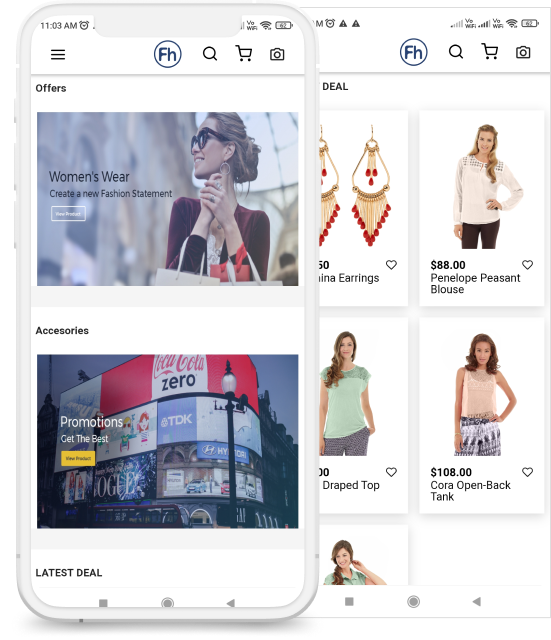
Task: Tap the Fh logo on right phone
Action: [413, 52]
